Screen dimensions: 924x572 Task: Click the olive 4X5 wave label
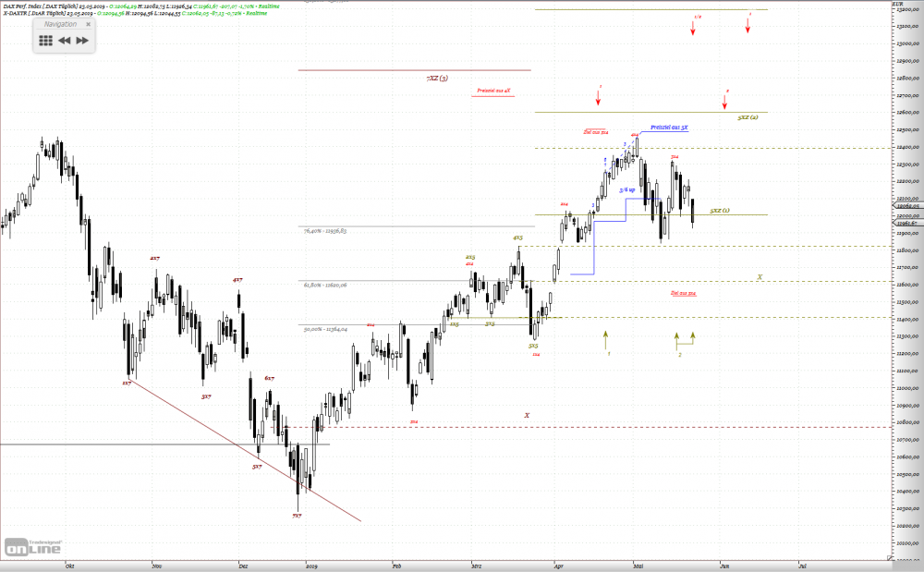pyautogui.click(x=517, y=237)
